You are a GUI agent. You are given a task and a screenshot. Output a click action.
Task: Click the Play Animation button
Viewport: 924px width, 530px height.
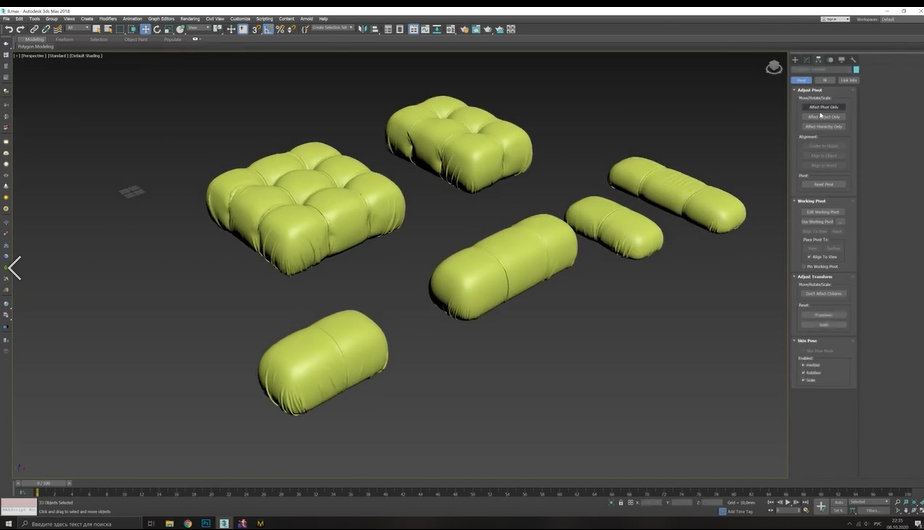point(788,502)
